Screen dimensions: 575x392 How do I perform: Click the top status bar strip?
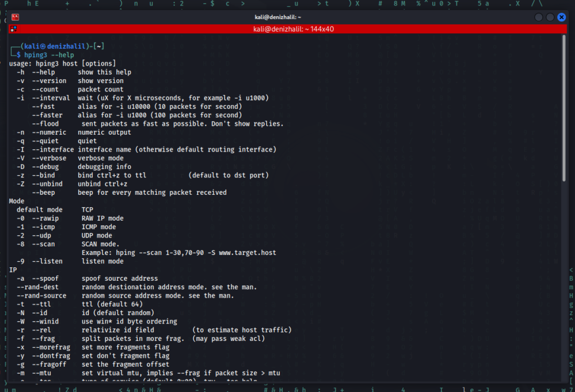coord(287,4)
